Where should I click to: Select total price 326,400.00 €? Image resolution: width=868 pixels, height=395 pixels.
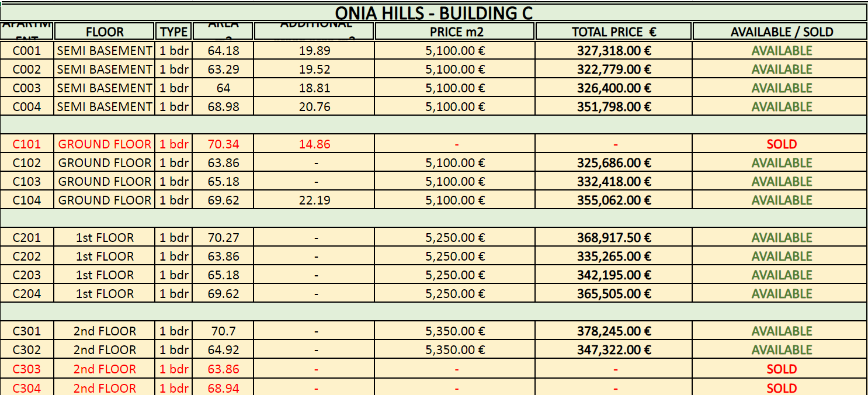click(614, 88)
